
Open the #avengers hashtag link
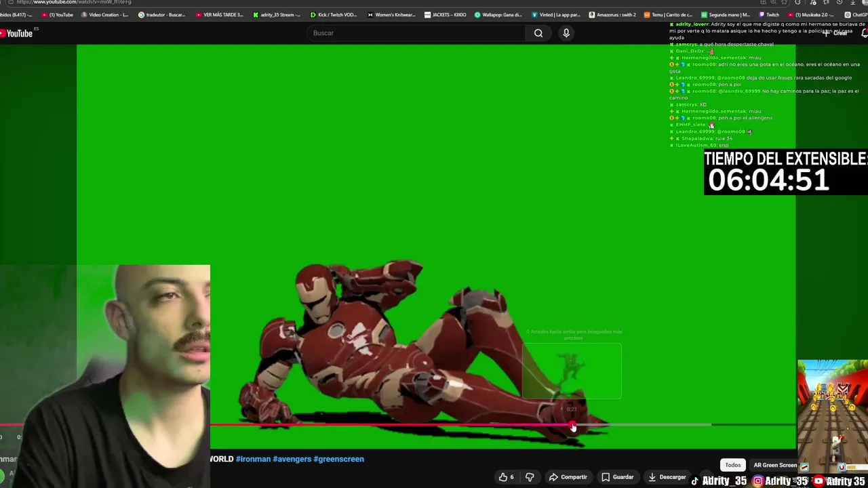tap(292, 459)
